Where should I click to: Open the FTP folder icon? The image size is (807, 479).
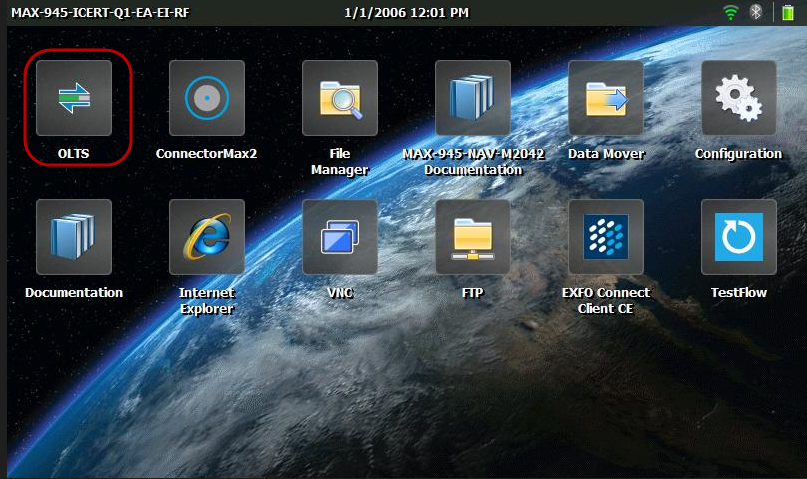click(x=473, y=237)
